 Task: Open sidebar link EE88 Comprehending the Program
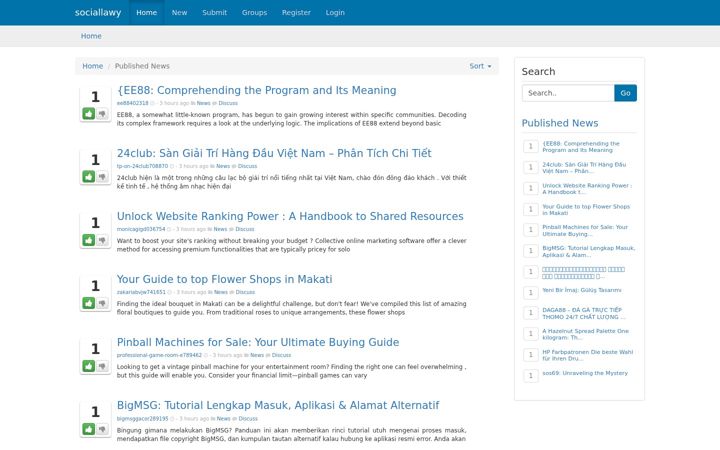[580, 147]
